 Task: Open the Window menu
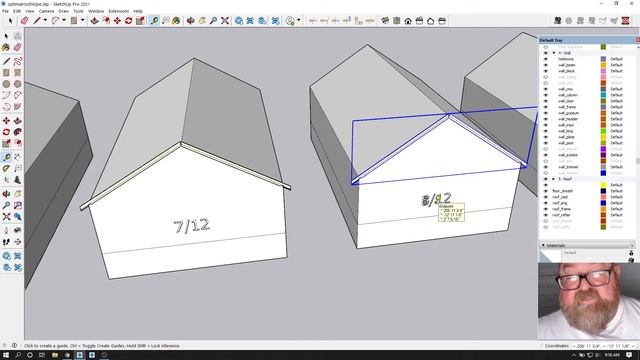(96, 11)
